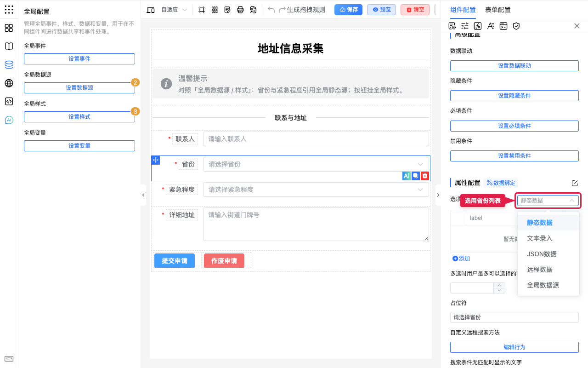Click the 设置禁用条件 button
This screenshot has width=588, height=368.
tap(514, 156)
